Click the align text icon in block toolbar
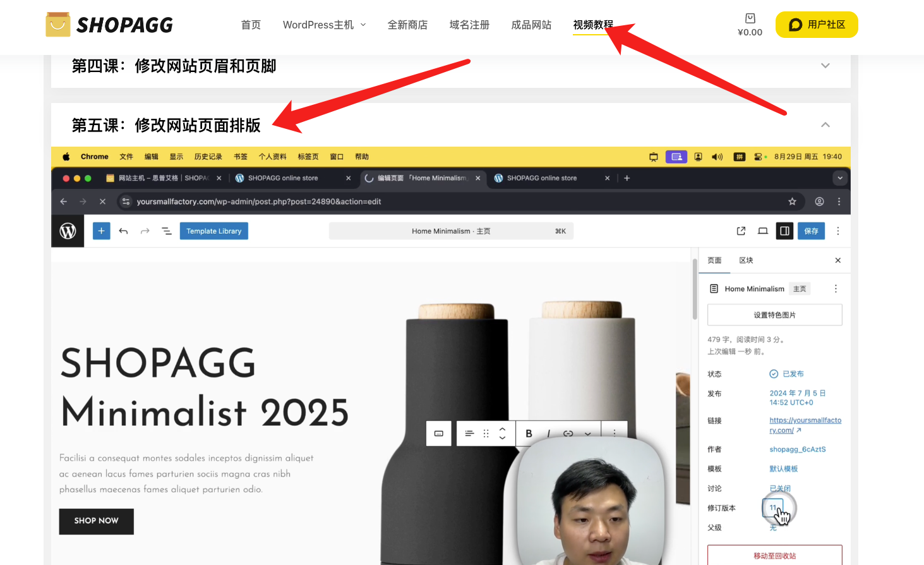 [x=469, y=434]
